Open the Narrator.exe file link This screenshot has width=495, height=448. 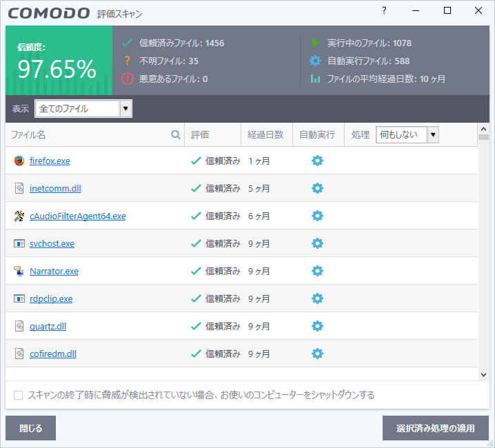click(54, 271)
